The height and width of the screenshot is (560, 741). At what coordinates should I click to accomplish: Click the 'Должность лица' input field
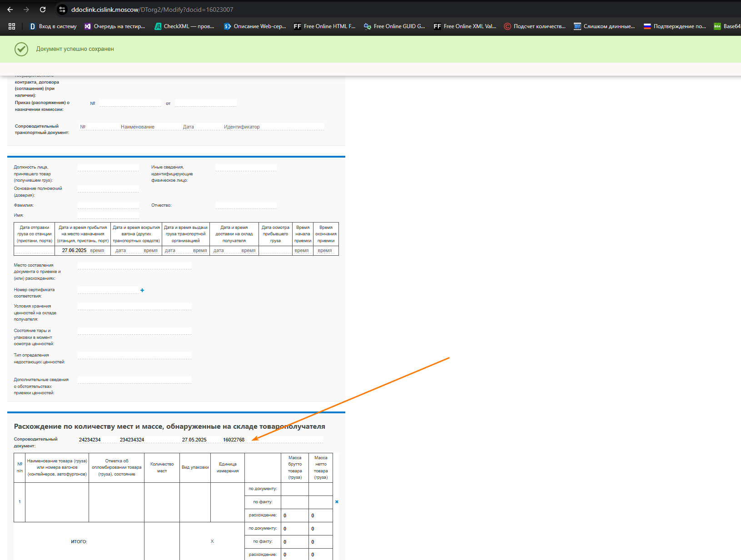(108, 167)
